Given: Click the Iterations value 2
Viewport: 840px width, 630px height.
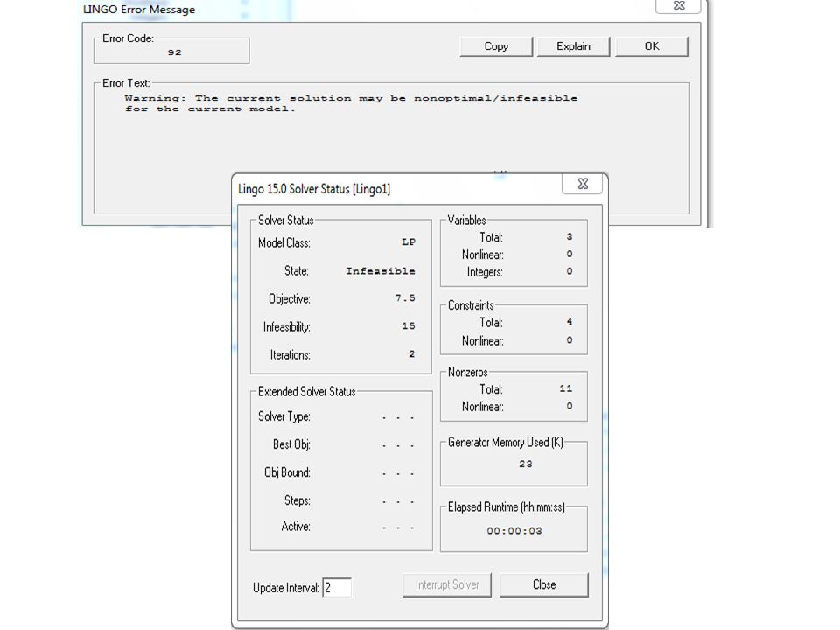Looking at the screenshot, I should pos(411,354).
